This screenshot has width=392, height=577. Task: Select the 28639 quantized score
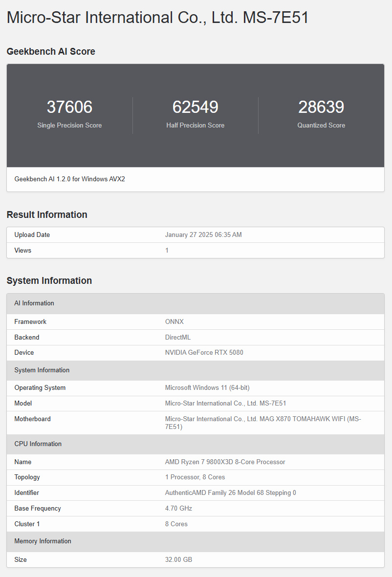point(321,107)
